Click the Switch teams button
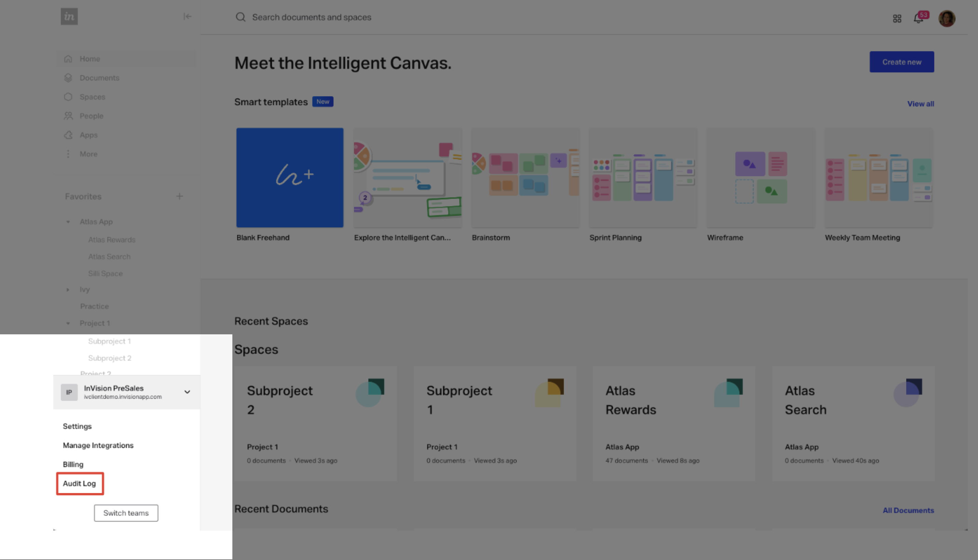 point(126,513)
